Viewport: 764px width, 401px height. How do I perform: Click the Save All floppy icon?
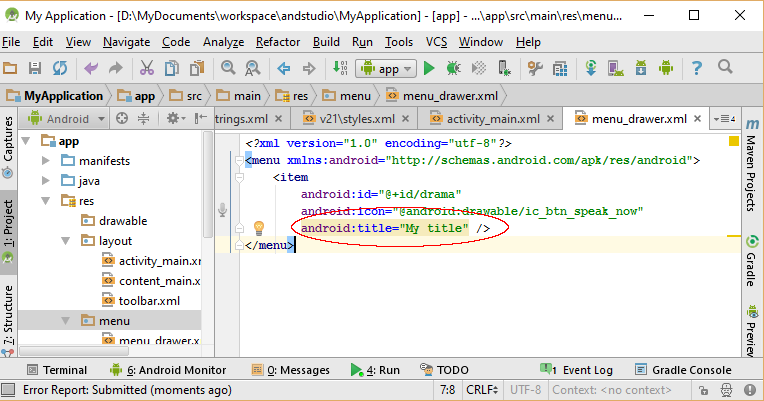[35, 68]
